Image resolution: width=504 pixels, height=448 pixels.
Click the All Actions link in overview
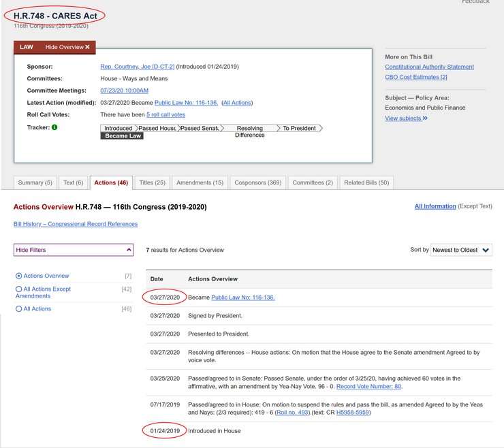pyautogui.click(x=237, y=103)
